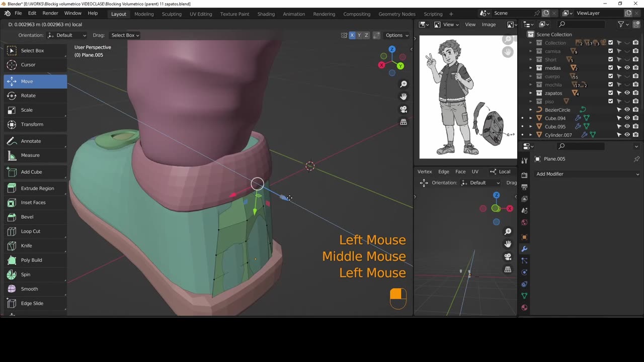Switch to the Shading workspace tab
Viewport: 644px width, 362px height.
coord(266,14)
